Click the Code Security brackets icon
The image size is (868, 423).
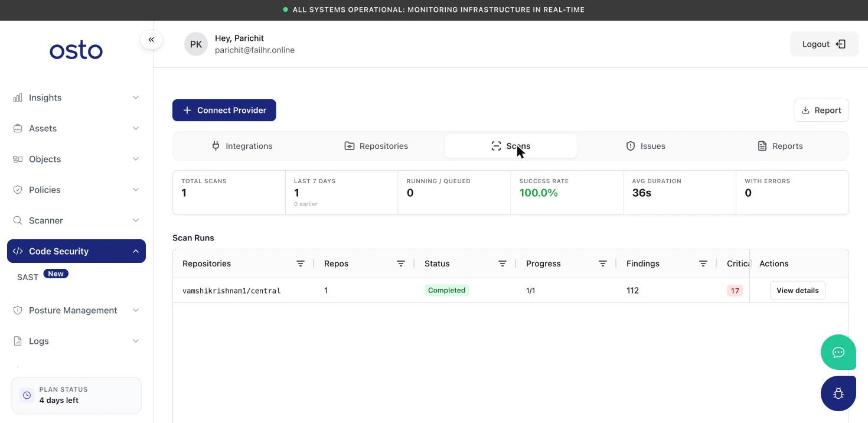point(18,251)
